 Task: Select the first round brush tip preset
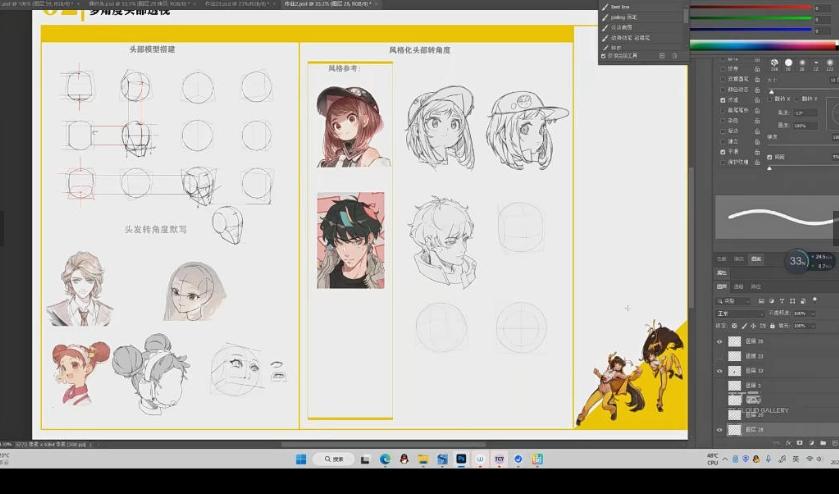pos(773,63)
